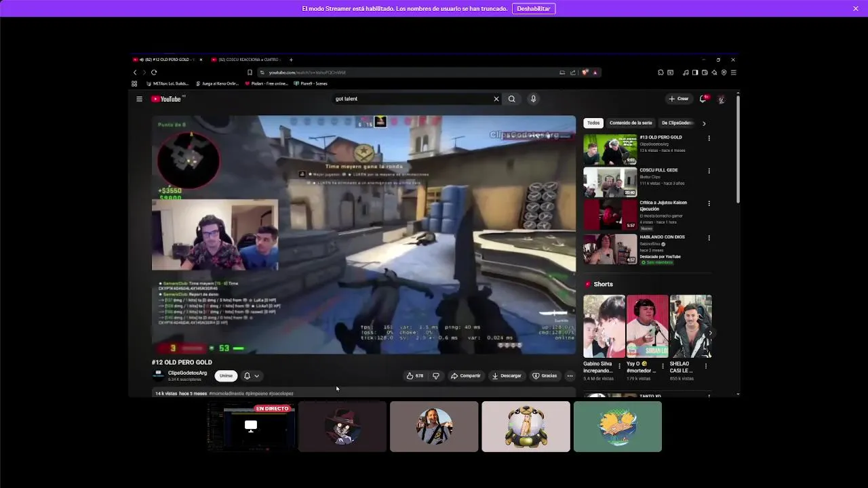This screenshot has height=488, width=868.
Task: Open options for 'COSCU FULL GEDE'
Action: [709, 171]
